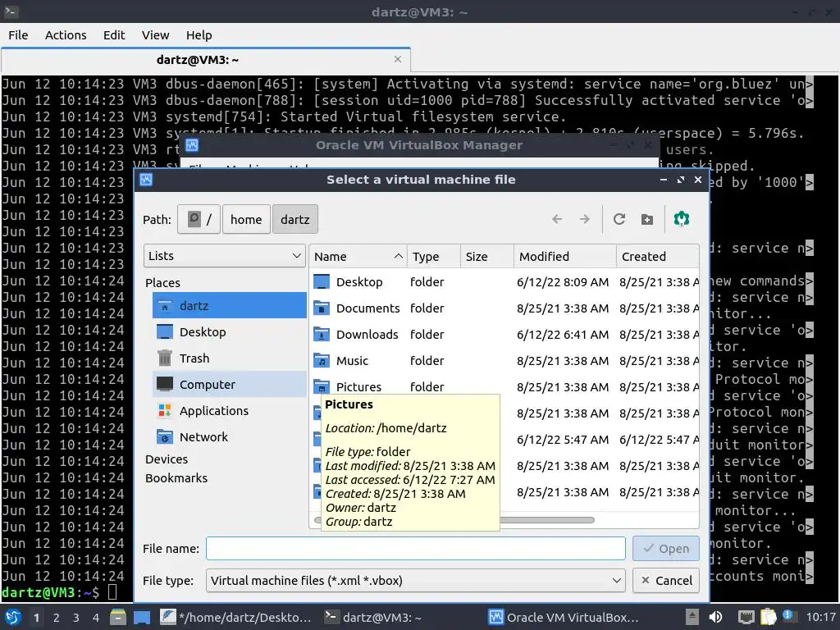
Task: Switch to dartz@VM3 terminal taskbar entry
Action: 374,618
